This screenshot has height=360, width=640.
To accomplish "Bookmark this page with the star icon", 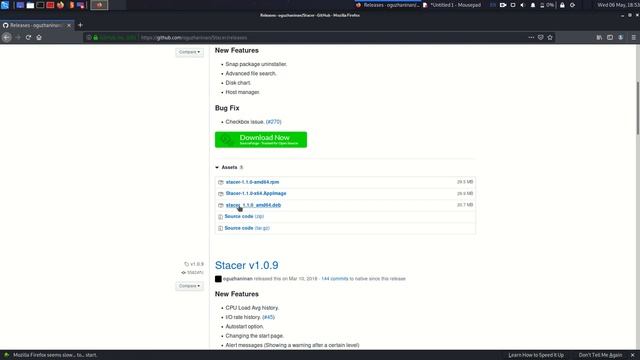I will 550,37.
